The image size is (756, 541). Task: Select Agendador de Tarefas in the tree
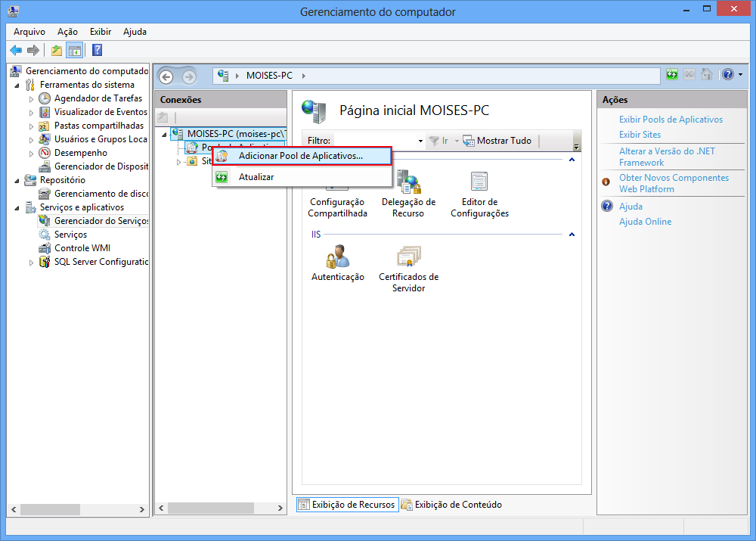pos(98,98)
